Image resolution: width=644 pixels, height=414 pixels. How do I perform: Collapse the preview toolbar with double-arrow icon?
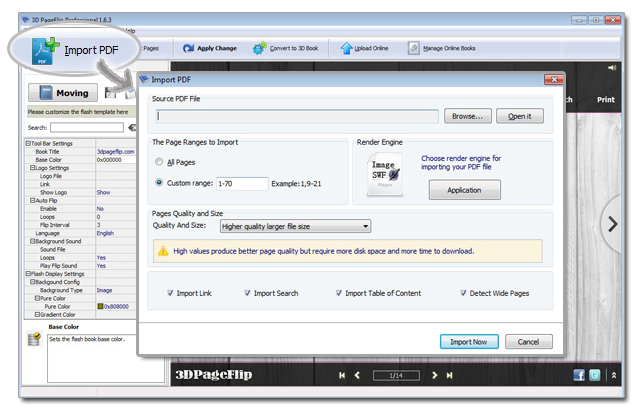click(x=614, y=375)
